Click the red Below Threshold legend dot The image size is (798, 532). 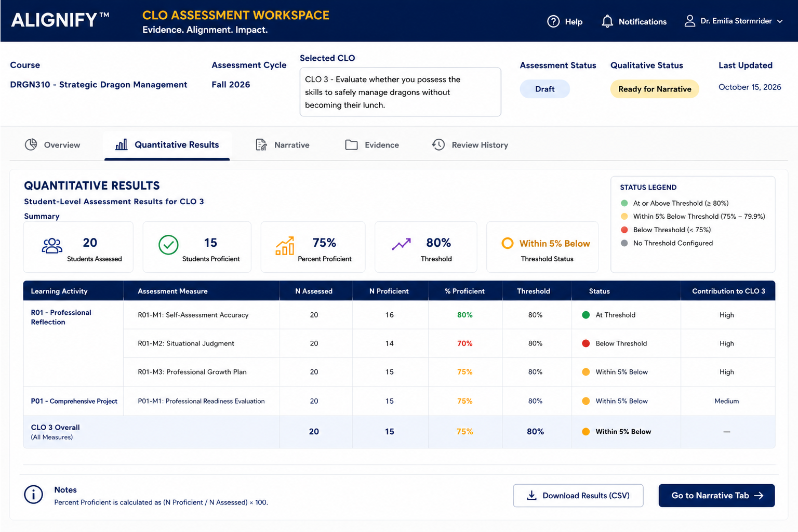pyautogui.click(x=624, y=230)
